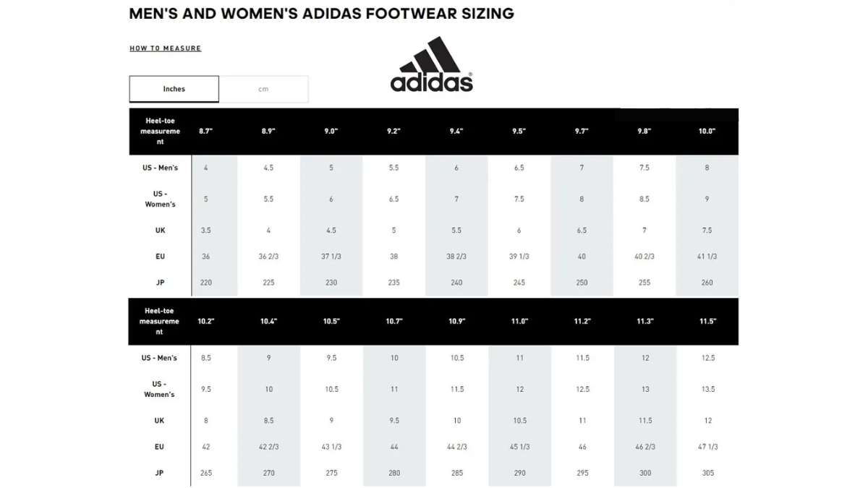This screenshot has height=488, width=868.
Task: Select the Inches unit tab
Action: [174, 88]
